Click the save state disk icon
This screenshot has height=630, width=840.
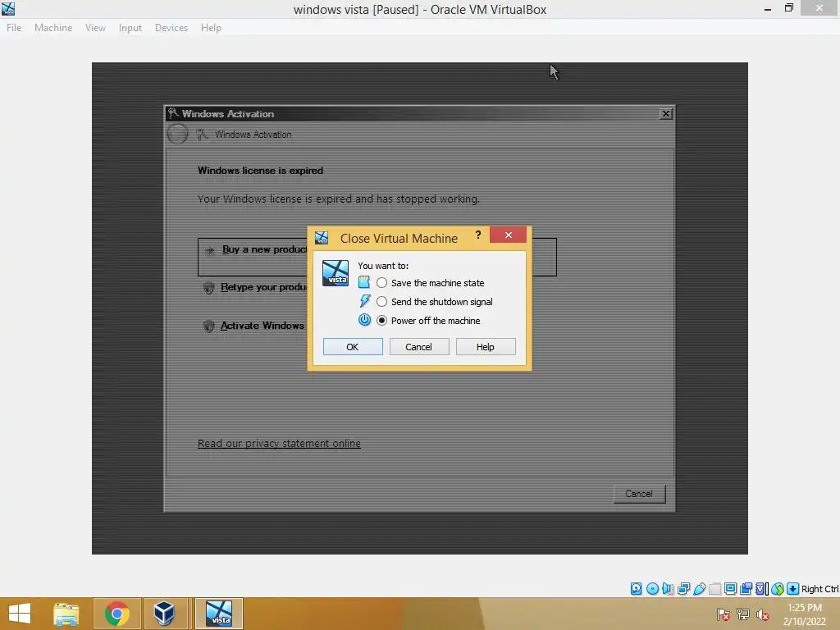pyautogui.click(x=364, y=282)
